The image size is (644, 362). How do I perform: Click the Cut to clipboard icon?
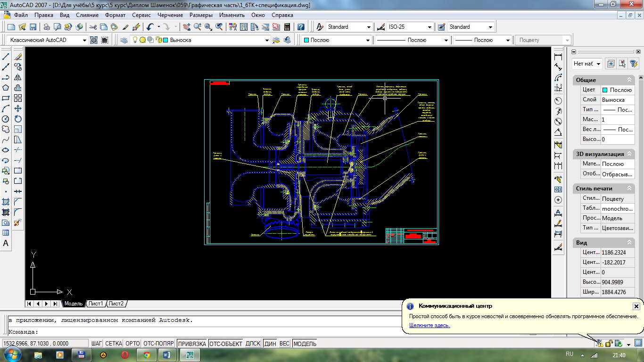pos(93,27)
